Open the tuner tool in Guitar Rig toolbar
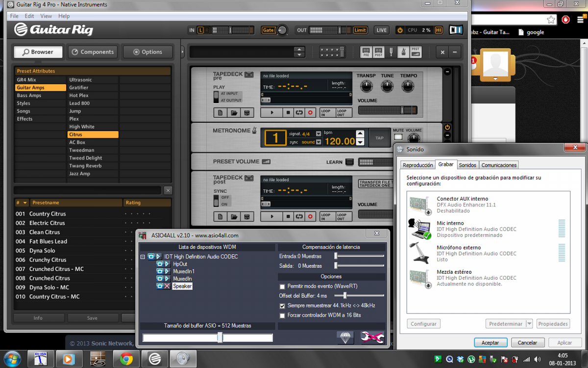Viewport: 588px width, 368px height. coord(391,52)
